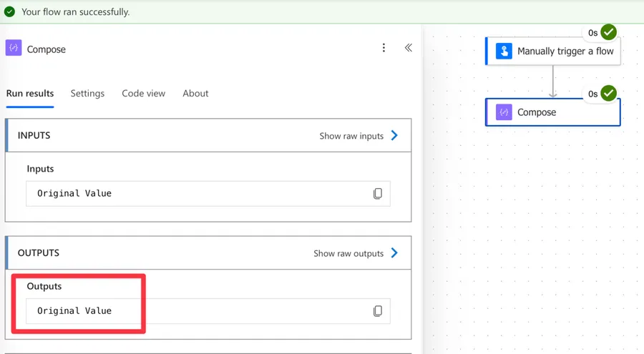Click the Show raw outputs link
644x354 pixels.
tap(348, 253)
